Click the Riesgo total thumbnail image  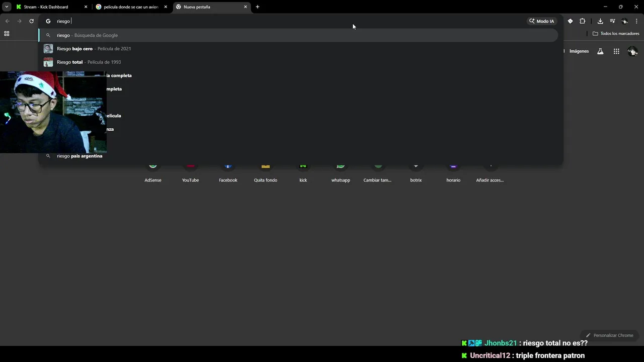click(x=48, y=62)
